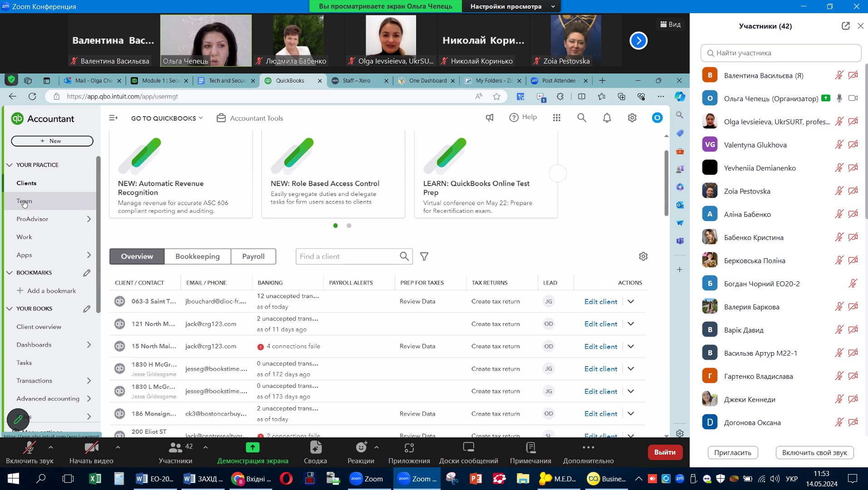This screenshot has height=490, width=868.
Task: Search participants in Найти участника field
Action: coord(781,53)
